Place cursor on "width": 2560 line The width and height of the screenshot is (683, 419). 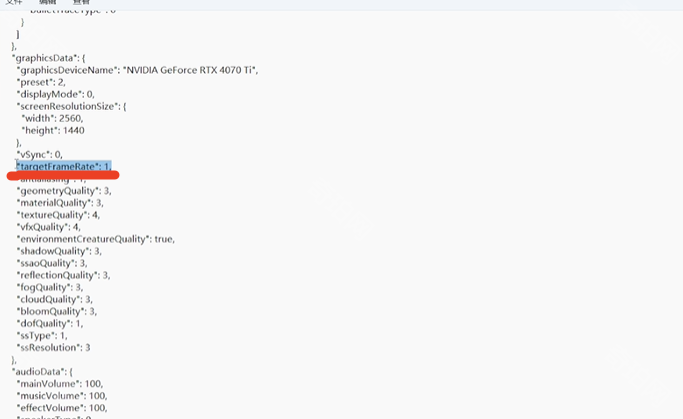click(x=54, y=118)
